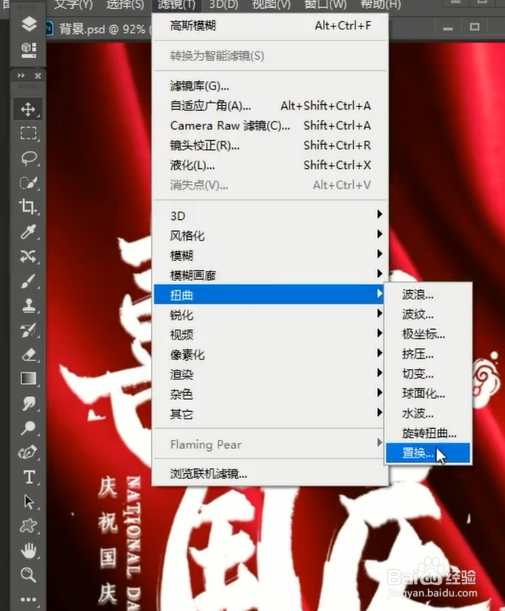Open the extra tools three-dot button
The height and width of the screenshot is (611, 505).
pyautogui.click(x=28, y=599)
